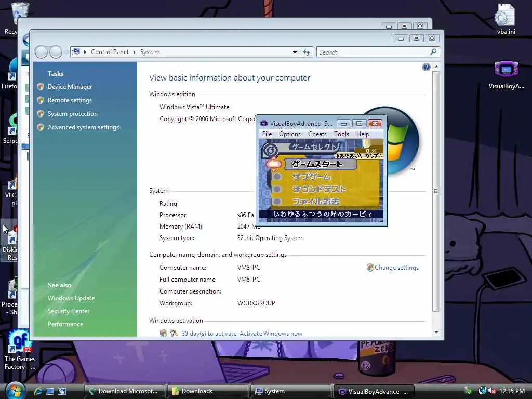Click the network tray icon
Screen dimensions: 532x399
[x=482, y=391]
